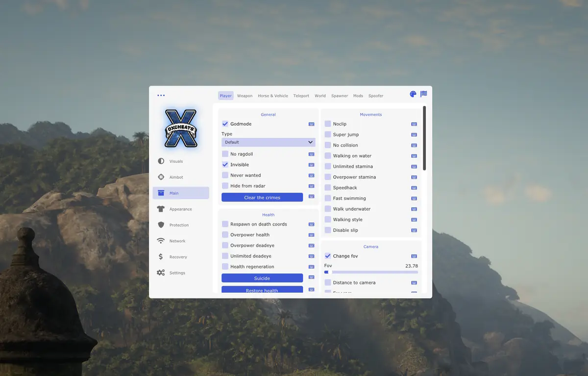Click the Aimbot crosshair icon in sidebar
Viewport: 588px width, 376px height.
tap(161, 177)
